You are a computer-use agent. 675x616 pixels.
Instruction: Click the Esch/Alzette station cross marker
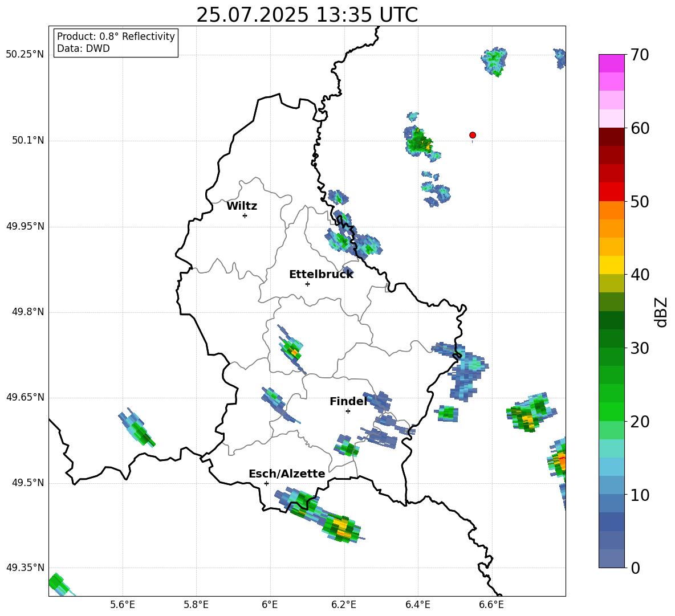(266, 483)
